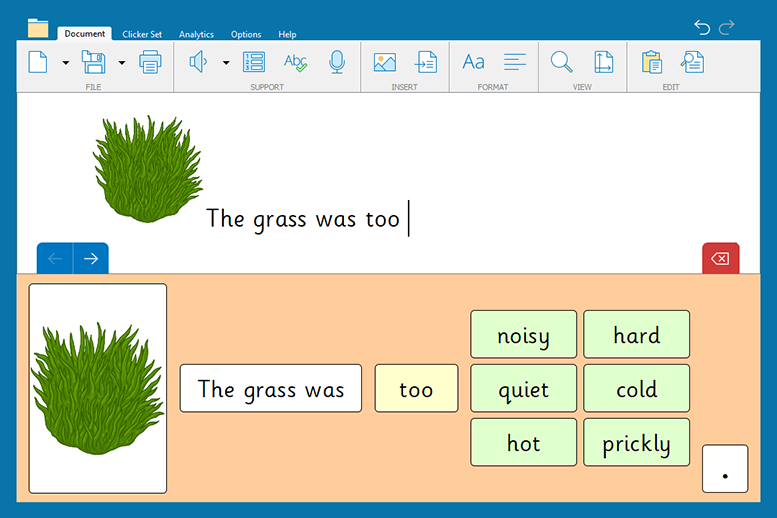Click the magnifier zoom icon
This screenshot has width=777, height=518.
[562, 62]
